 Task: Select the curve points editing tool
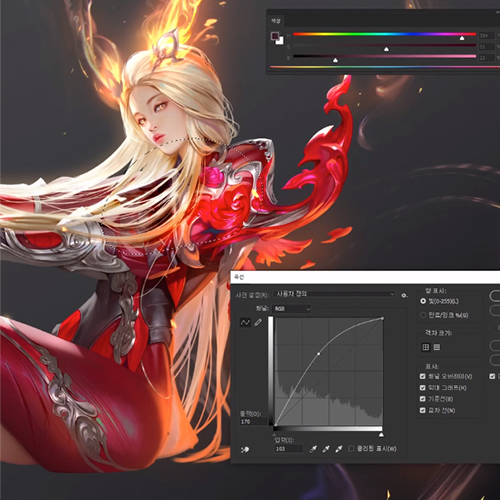click(245, 322)
